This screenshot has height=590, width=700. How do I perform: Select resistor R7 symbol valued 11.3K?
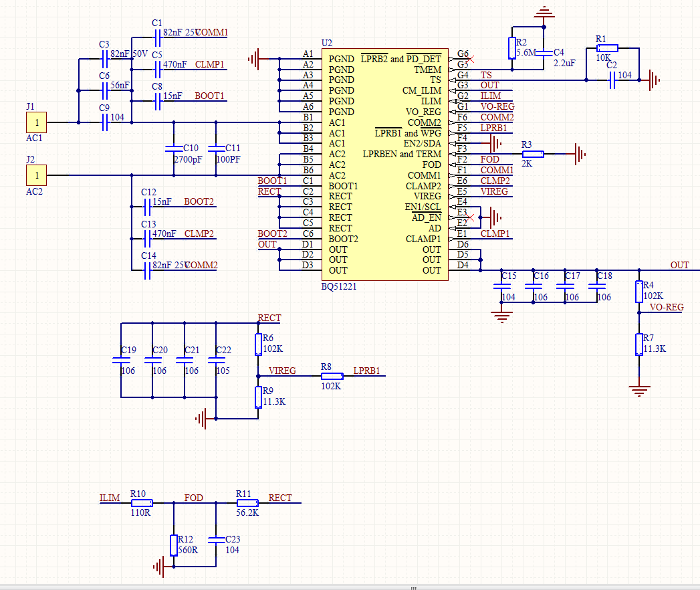[x=639, y=345]
